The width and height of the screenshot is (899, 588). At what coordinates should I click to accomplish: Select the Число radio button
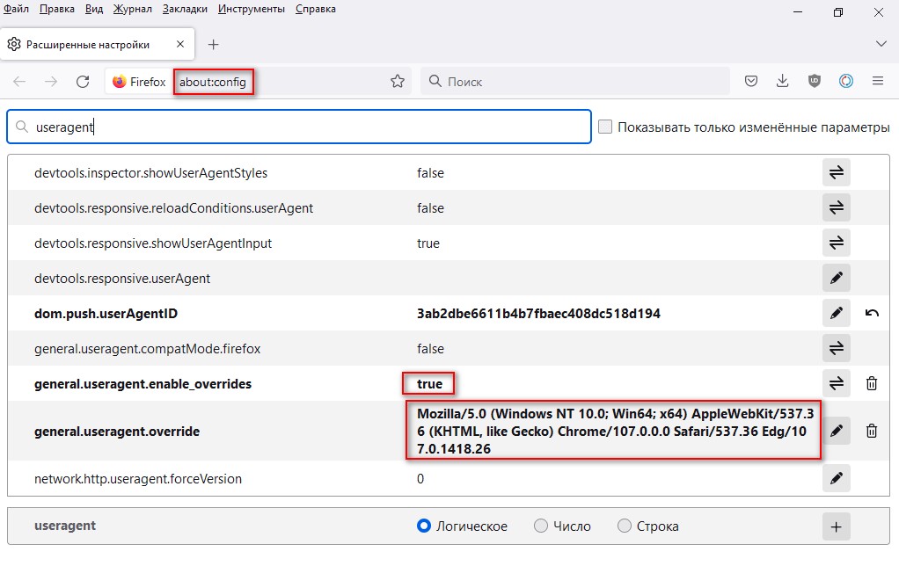[x=541, y=526]
